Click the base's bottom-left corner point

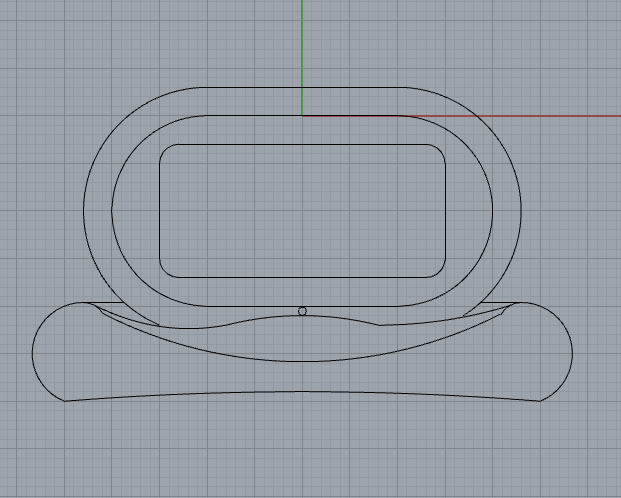coord(65,401)
